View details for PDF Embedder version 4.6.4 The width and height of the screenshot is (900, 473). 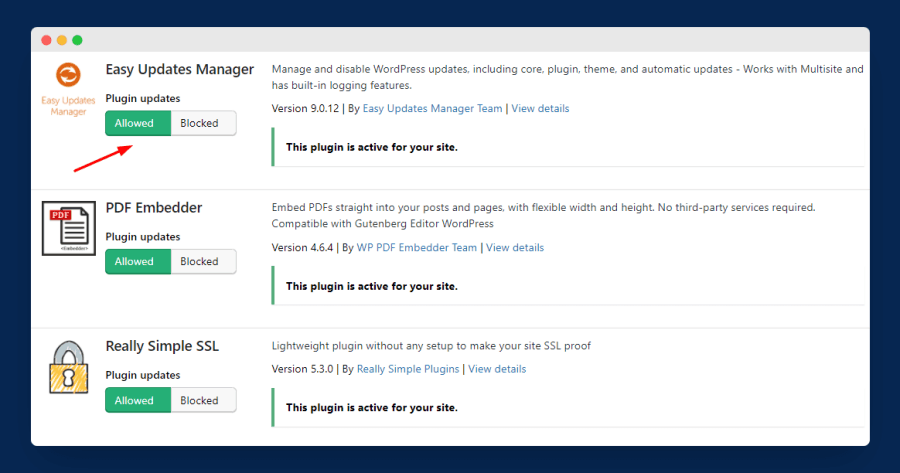tap(515, 247)
